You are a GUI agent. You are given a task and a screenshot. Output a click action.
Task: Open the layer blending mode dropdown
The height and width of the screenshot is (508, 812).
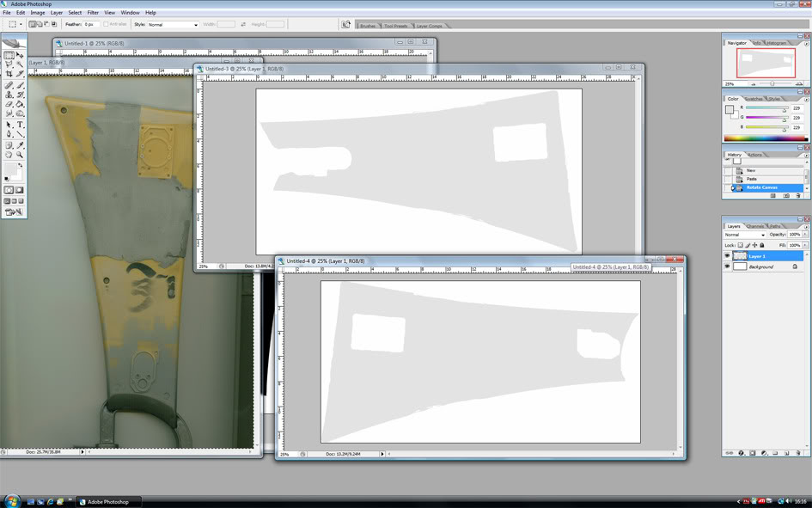pyautogui.click(x=744, y=235)
